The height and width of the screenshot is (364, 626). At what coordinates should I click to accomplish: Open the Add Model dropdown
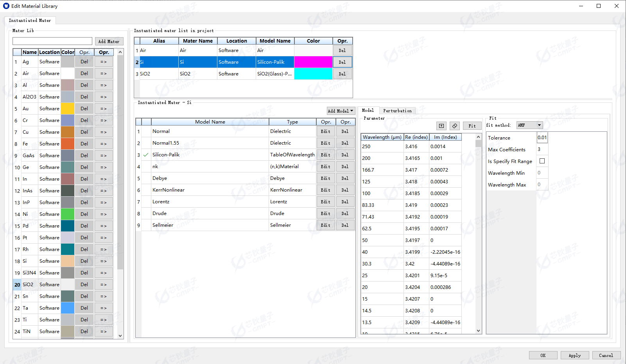click(x=341, y=111)
